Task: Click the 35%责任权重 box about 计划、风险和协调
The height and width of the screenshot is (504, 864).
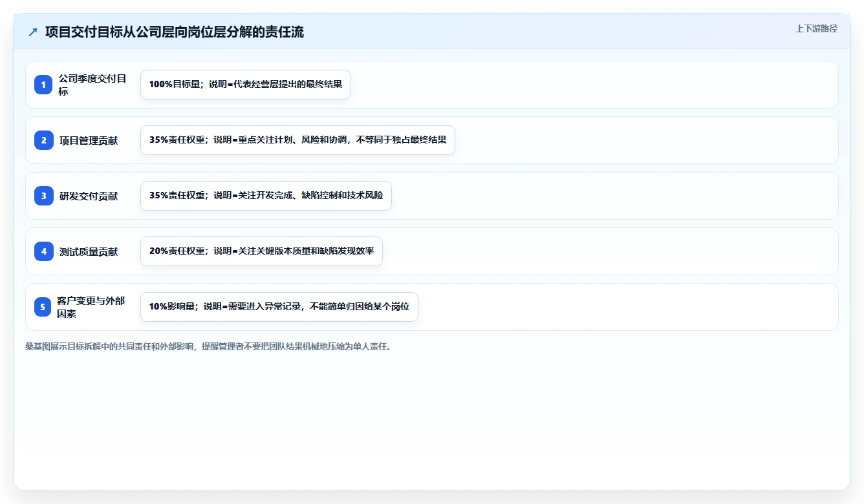Action: 297,140
